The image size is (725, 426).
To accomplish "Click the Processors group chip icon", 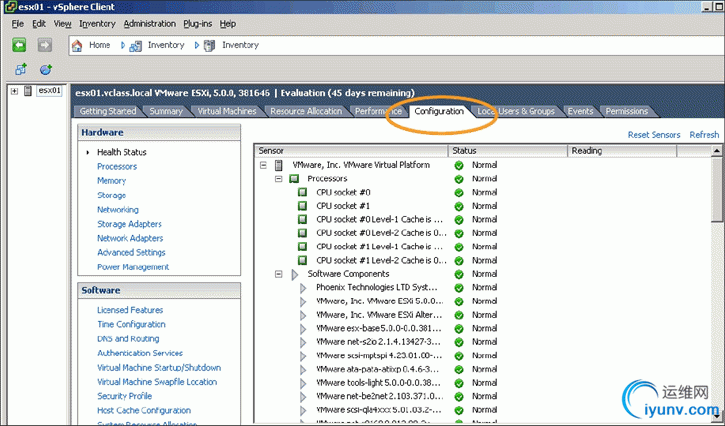I will [x=294, y=179].
